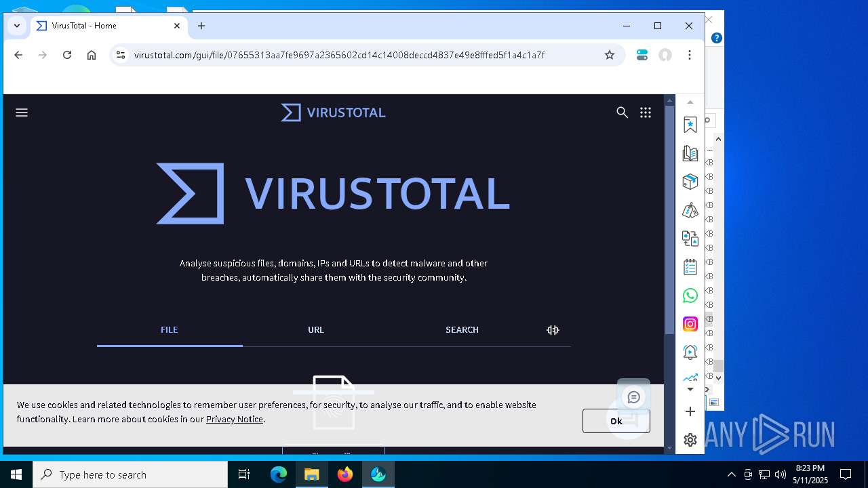The width and height of the screenshot is (868, 488).
Task: Switch to the VirusTotal - Home tab
Action: point(108,26)
